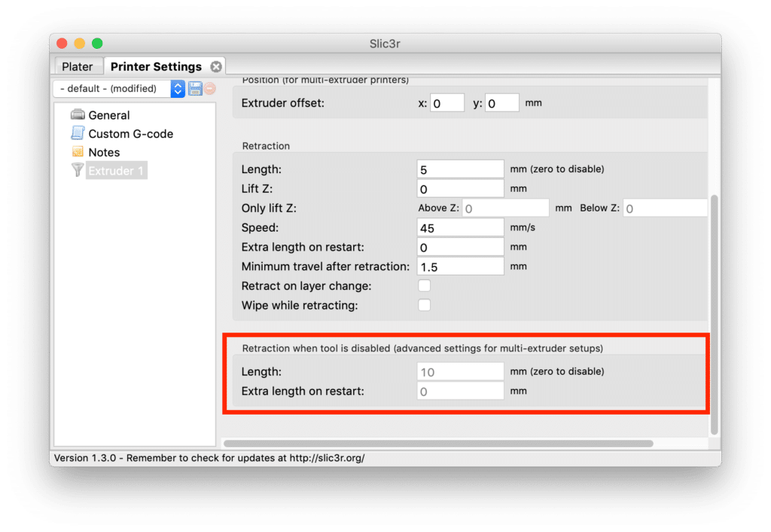Click the Extruder offset y field
The width and height of the screenshot is (771, 532).
point(502,103)
